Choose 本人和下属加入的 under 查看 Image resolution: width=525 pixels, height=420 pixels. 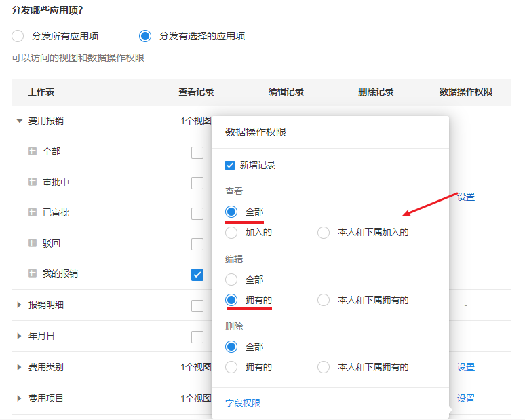(x=324, y=233)
